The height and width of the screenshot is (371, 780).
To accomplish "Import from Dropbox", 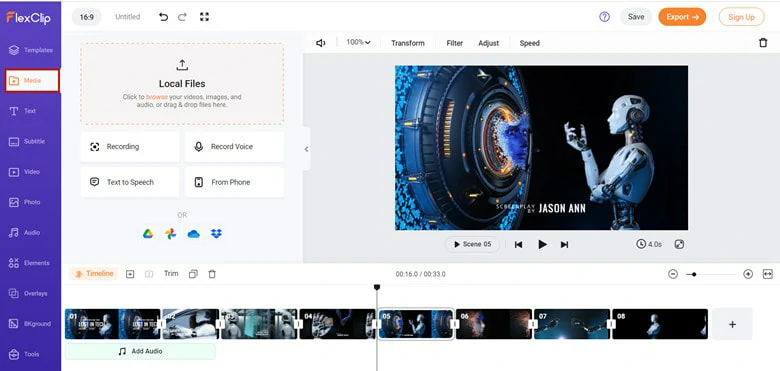I will (216, 234).
